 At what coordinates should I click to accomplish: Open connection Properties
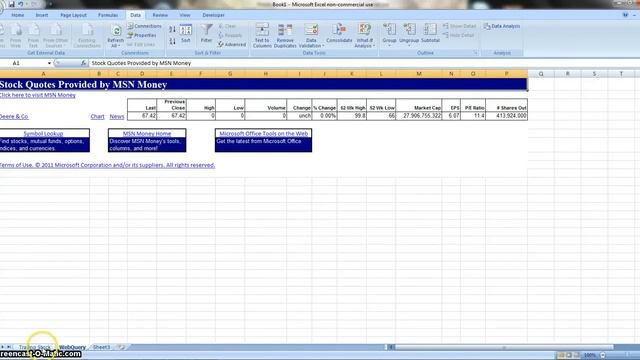(x=142, y=36)
